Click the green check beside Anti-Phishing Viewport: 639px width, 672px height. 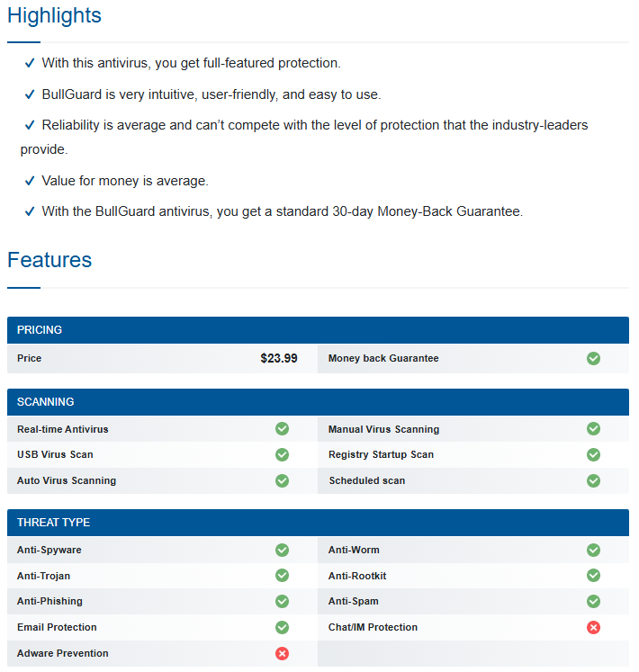[282, 601]
